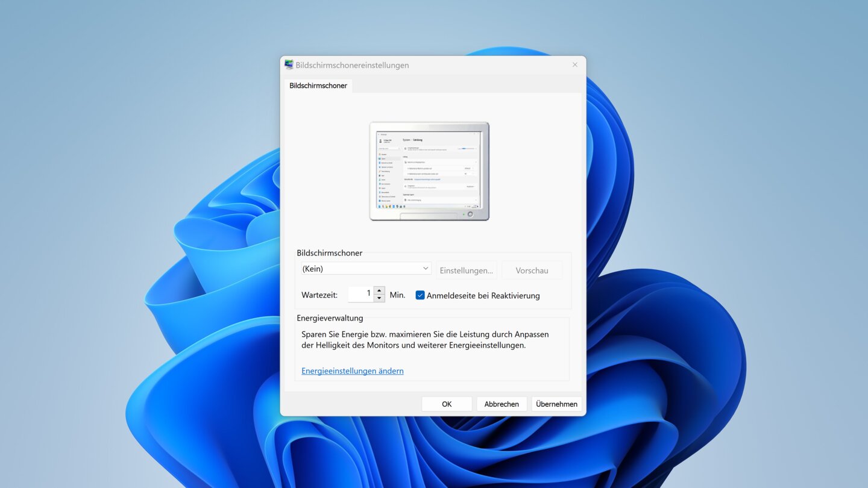The height and width of the screenshot is (488, 868).
Task: Decrease Wartezeit with the down arrow
Action: 379,298
